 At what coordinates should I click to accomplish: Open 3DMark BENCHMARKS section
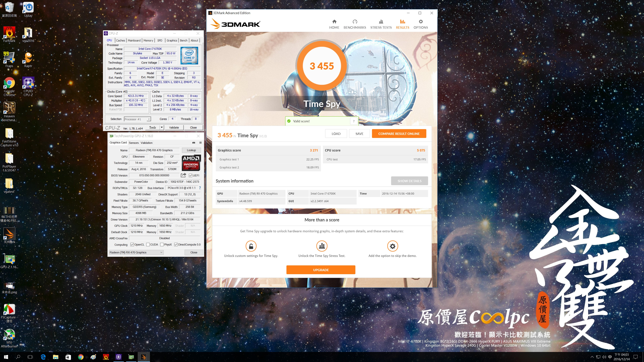355,24
